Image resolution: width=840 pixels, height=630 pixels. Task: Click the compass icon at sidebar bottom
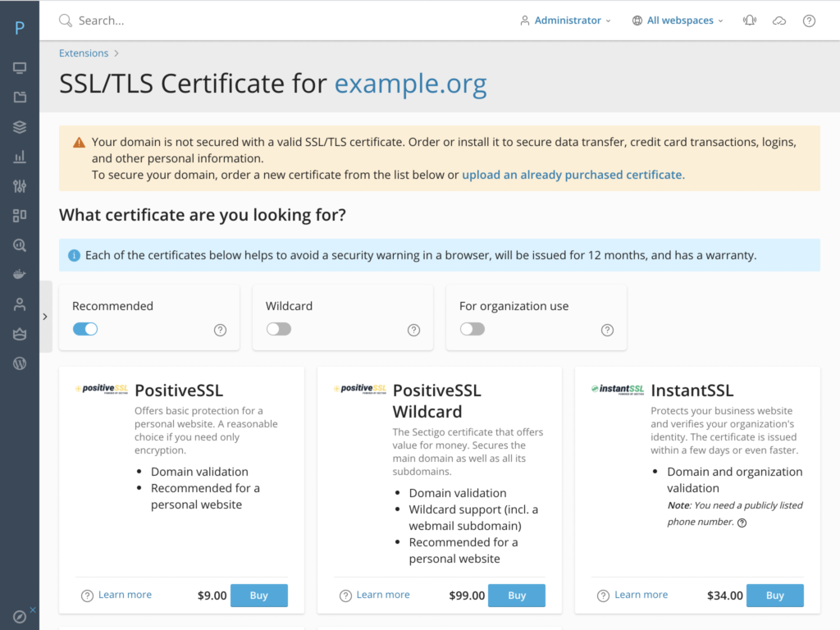(x=20, y=617)
